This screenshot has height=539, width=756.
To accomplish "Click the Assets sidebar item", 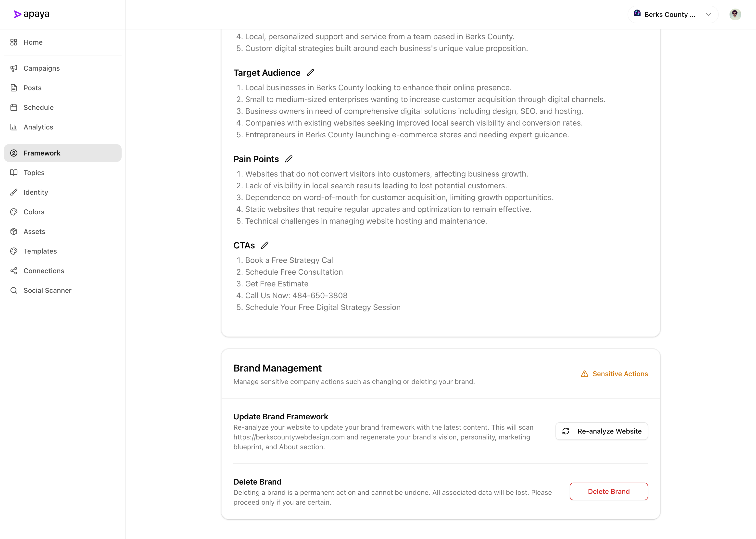I will [34, 232].
